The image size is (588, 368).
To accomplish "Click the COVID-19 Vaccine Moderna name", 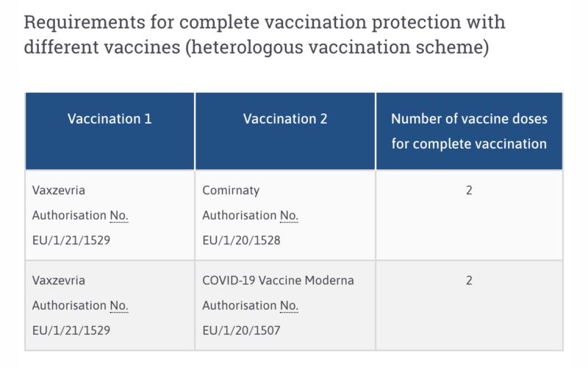I will tap(279, 280).
